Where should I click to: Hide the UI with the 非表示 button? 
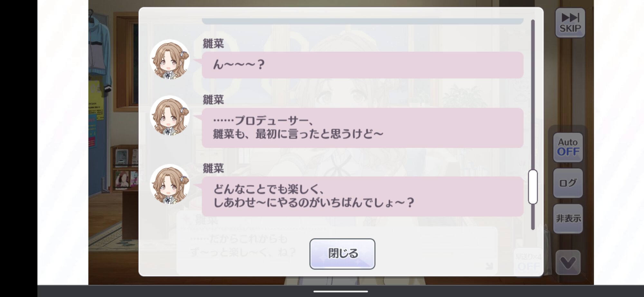pos(568,218)
